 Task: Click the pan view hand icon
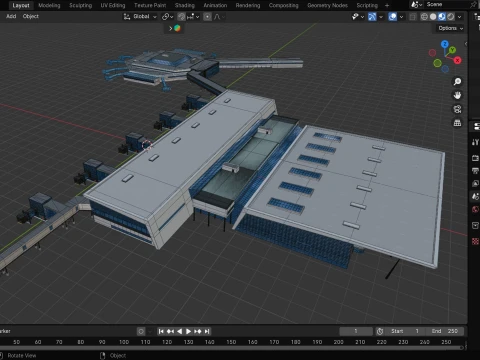457,95
